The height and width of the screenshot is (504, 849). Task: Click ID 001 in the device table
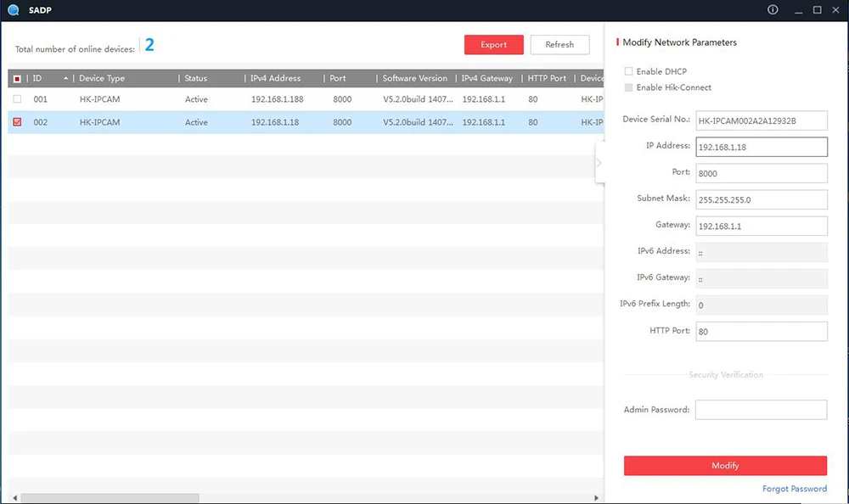coord(40,99)
